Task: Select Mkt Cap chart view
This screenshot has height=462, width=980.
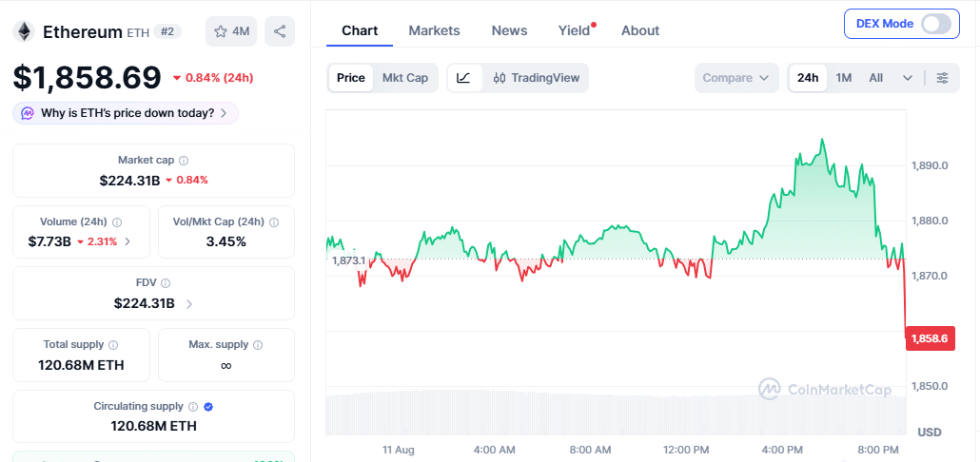Action: [x=405, y=78]
